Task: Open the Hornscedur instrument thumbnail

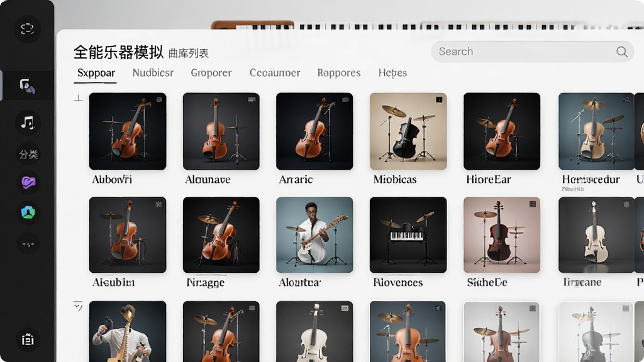Action: 596,131
